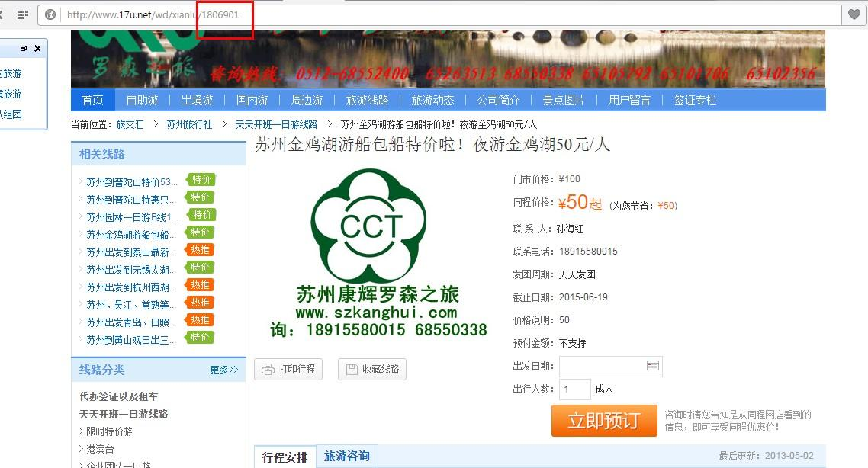Click the apps grid icon in browser toolbar
Image resolution: width=868 pixels, height=468 pixels.
click(23, 15)
